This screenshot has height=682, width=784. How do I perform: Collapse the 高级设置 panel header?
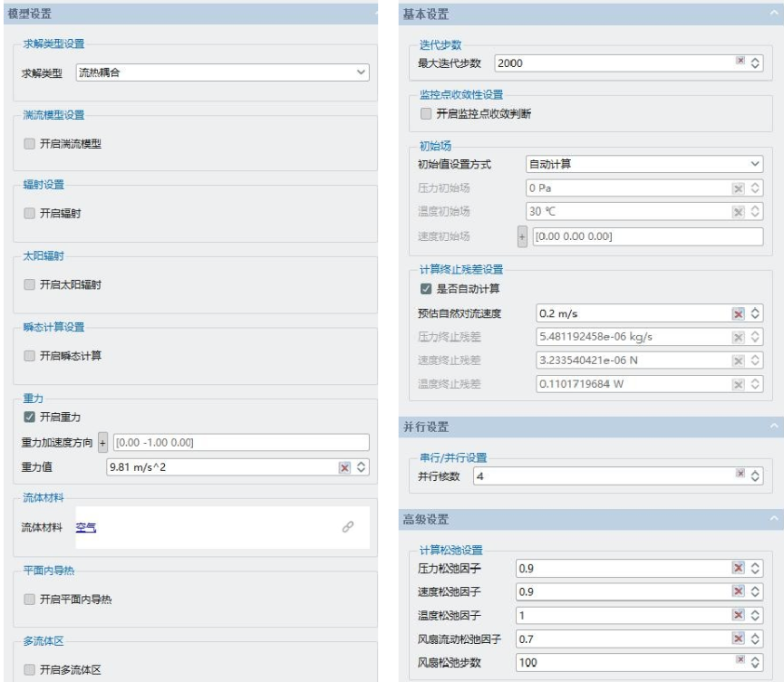pyautogui.click(x=772, y=520)
